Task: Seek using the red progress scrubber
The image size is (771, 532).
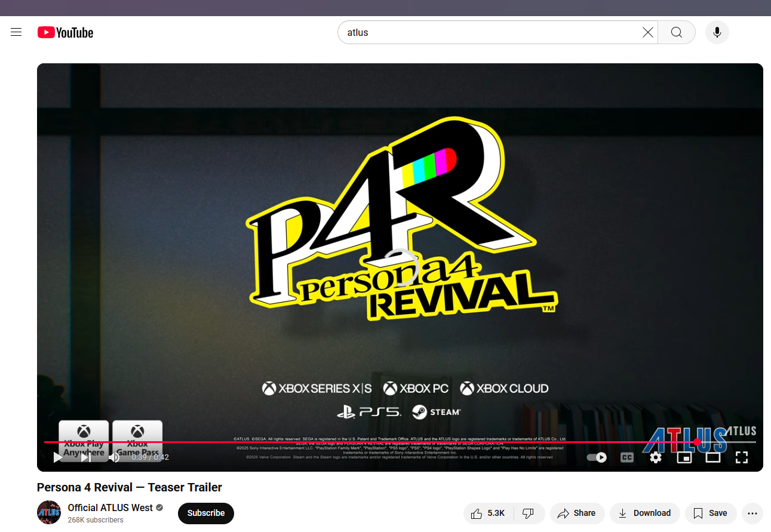Action: pyautogui.click(x=697, y=442)
